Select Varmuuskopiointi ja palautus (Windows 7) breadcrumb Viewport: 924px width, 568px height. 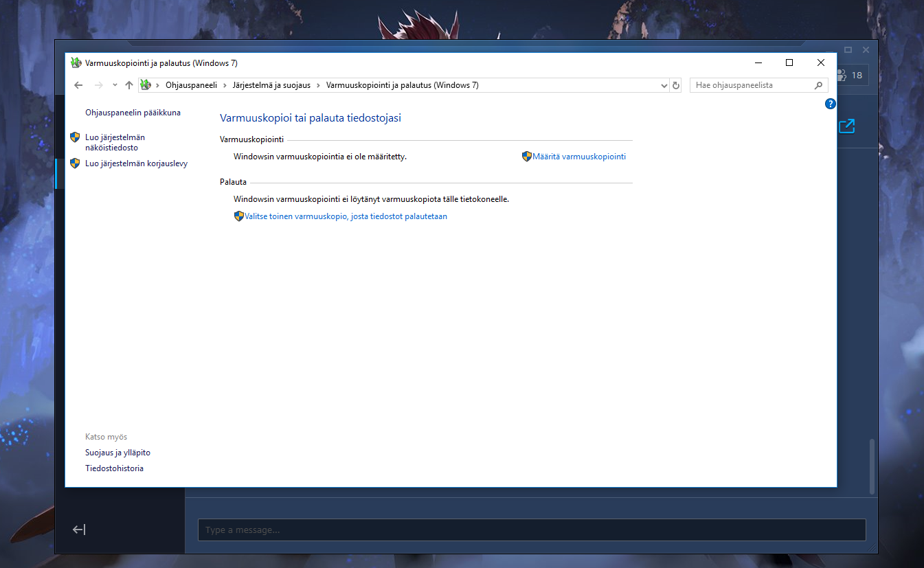tap(402, 85)
